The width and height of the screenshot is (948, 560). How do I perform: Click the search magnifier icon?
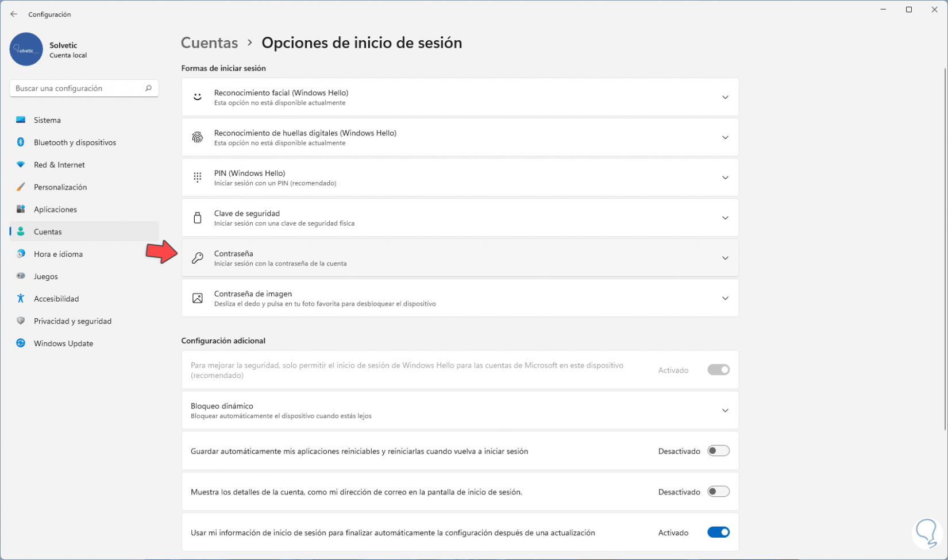[x=148, y=88]
